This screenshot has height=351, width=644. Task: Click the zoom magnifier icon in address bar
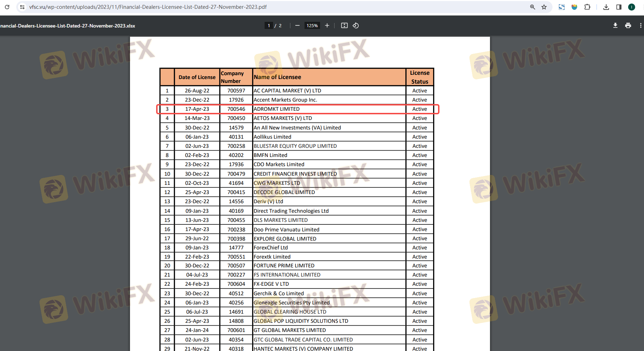coord(532,7)
